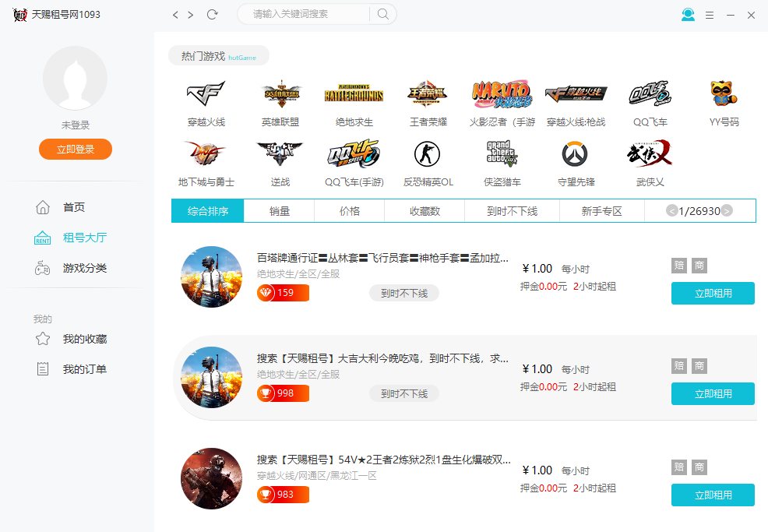The width and height of the screenshot is (768, 532).
Task: Click the 天赐租号网 logo
Action: coord(20,15)
